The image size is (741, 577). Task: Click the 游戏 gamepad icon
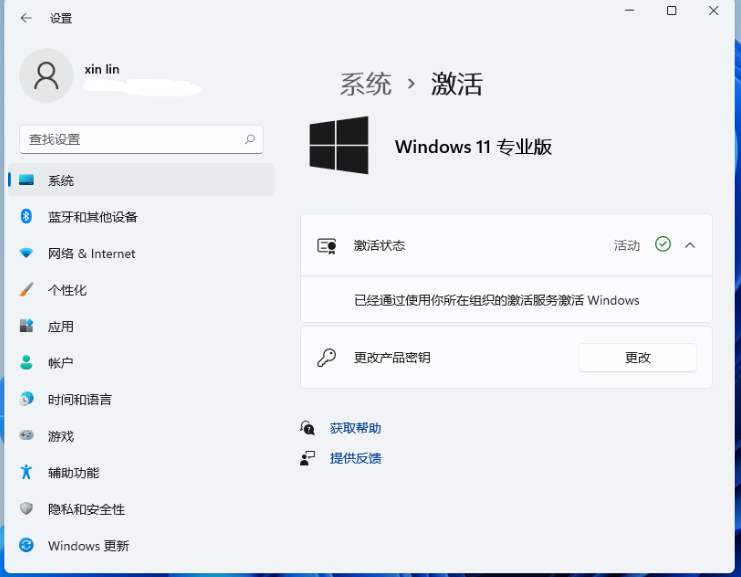tap(26, 435)
